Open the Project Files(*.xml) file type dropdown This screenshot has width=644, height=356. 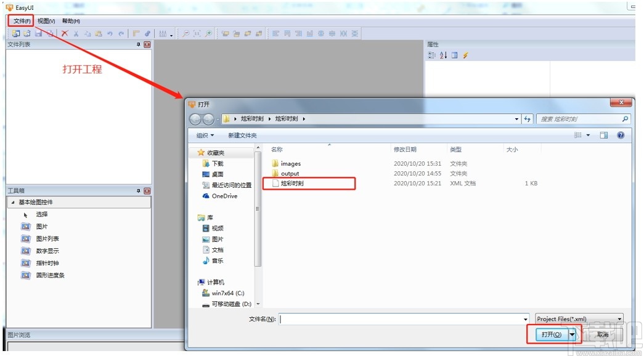[619, 318]
